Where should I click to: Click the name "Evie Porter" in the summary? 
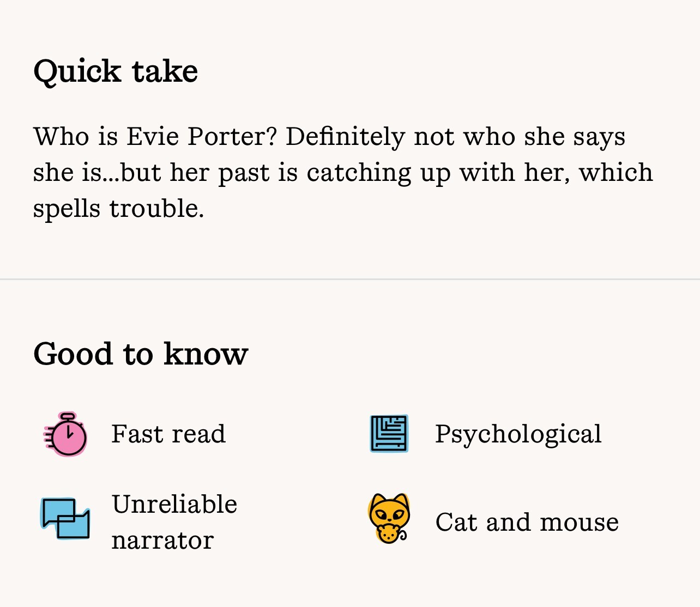pyautogui.click(x=202, y=136)
